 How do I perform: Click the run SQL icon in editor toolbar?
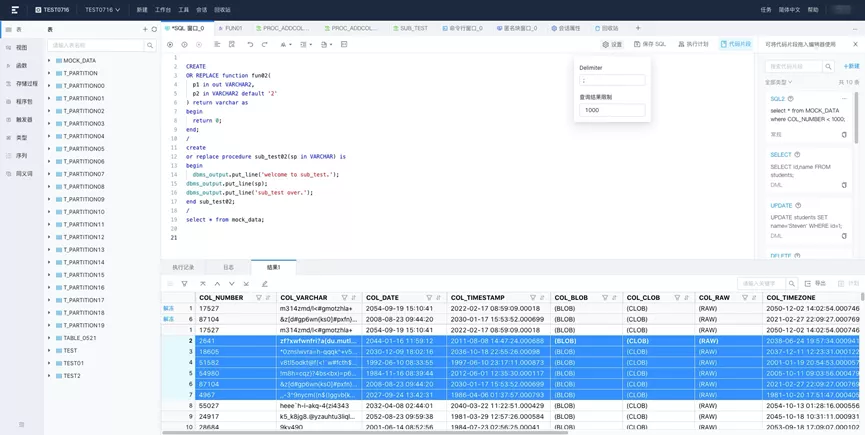tap(170, 45)
